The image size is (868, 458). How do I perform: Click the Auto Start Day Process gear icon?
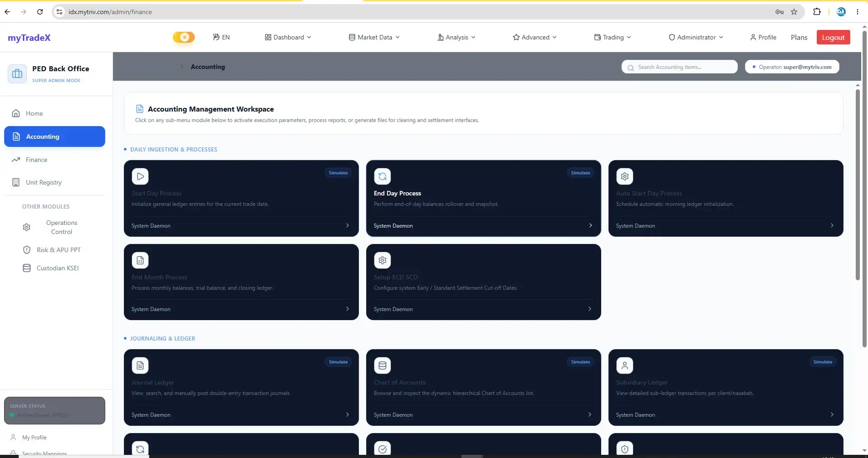[625, 176]
